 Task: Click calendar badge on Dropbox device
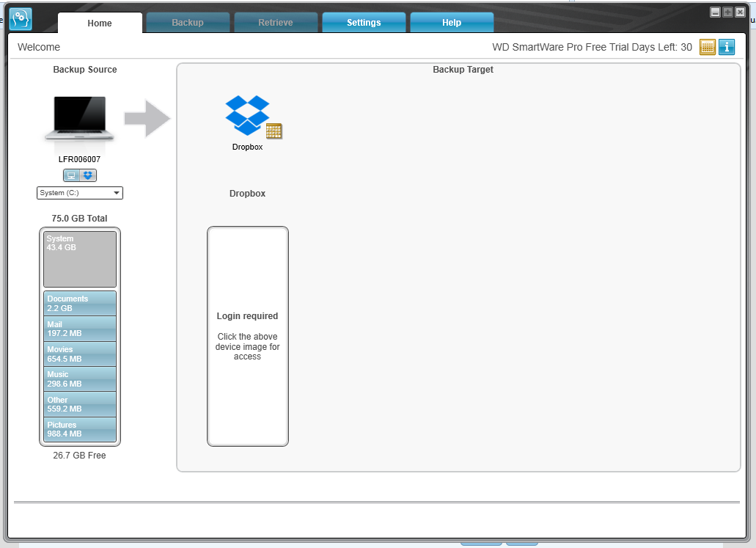[274, 131]
